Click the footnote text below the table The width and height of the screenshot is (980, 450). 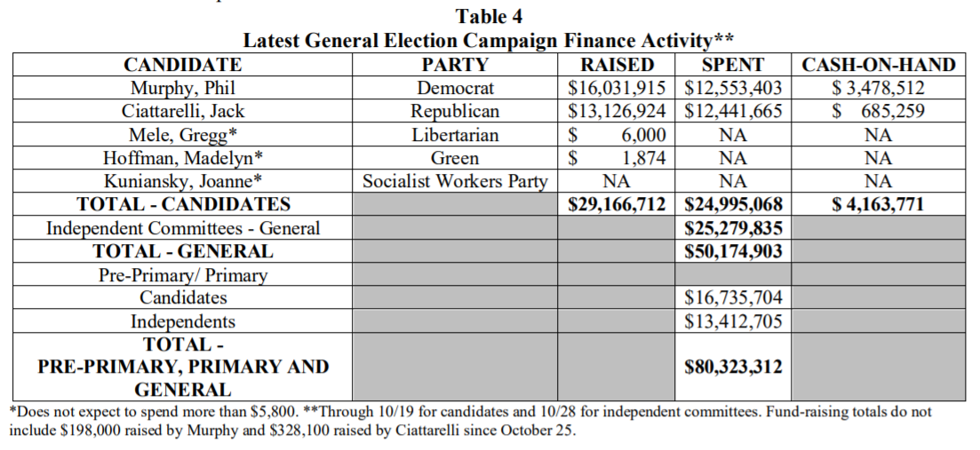(x=471, y=421)
